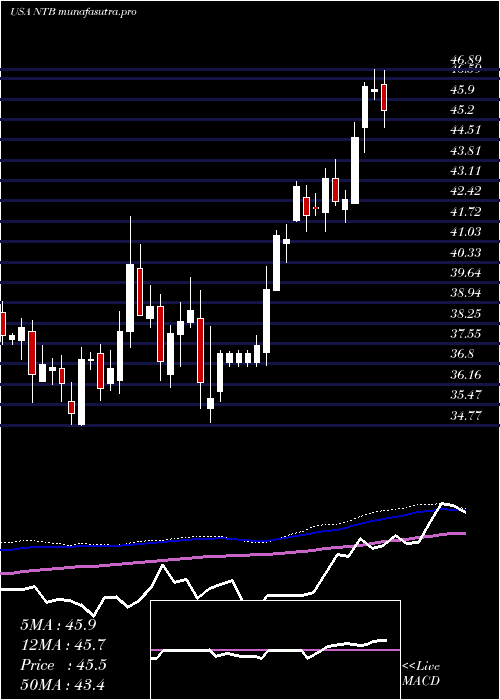500x700 pixels.
Task: Click the 37.55 price axis label
Action: pos(466,334)
